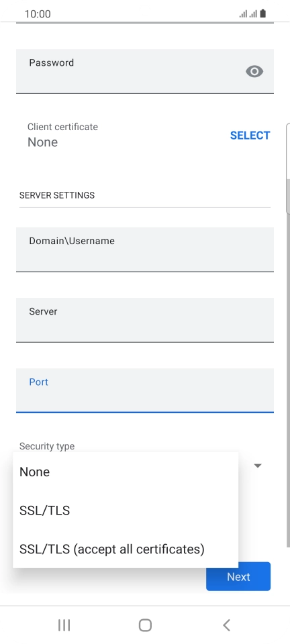The image size is (290, 644).
Task: Continue with the Next button
Action: pos(238,577)
